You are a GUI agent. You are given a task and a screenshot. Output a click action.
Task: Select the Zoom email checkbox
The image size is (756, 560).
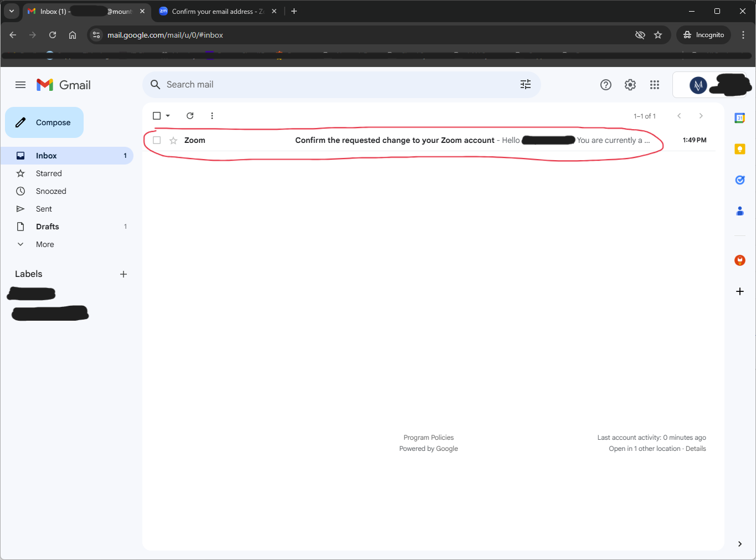coord(157,140)
